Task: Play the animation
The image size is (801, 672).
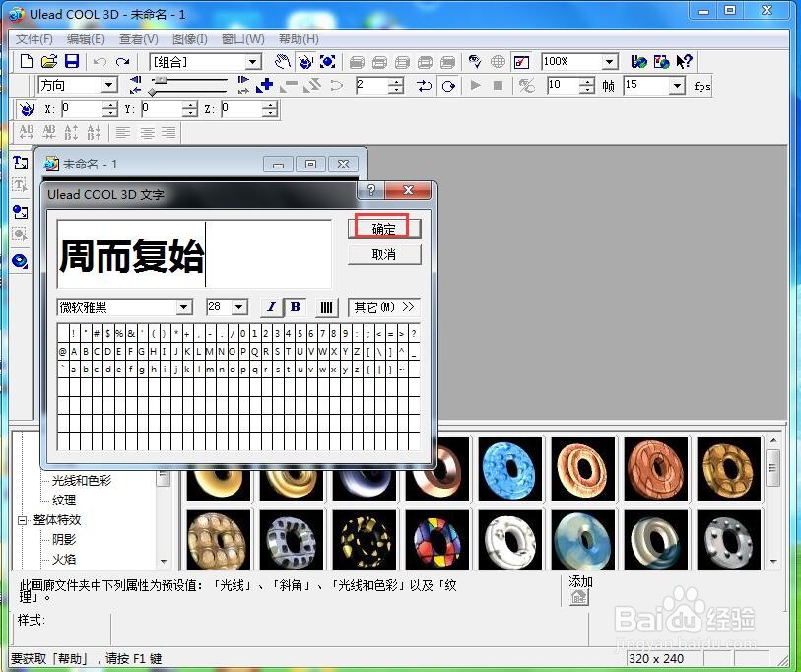Action: (475, 86)
